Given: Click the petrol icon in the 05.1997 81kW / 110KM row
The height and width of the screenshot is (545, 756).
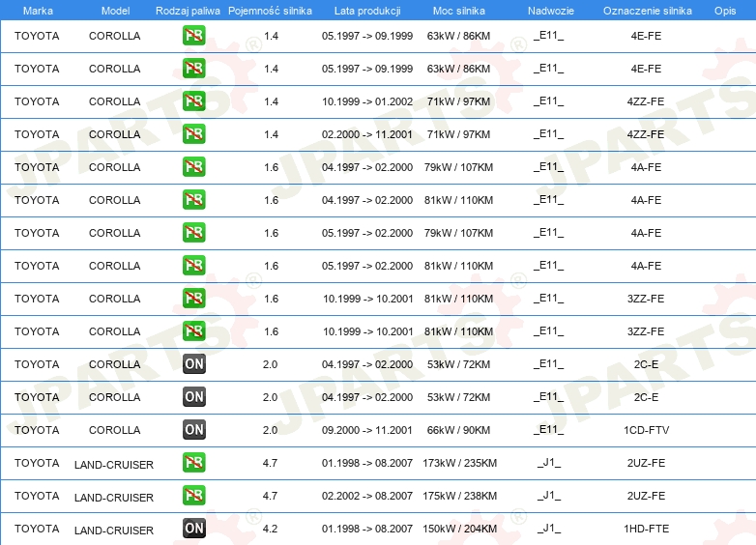Looking at the screenshot, I should [x=193, y=265].
